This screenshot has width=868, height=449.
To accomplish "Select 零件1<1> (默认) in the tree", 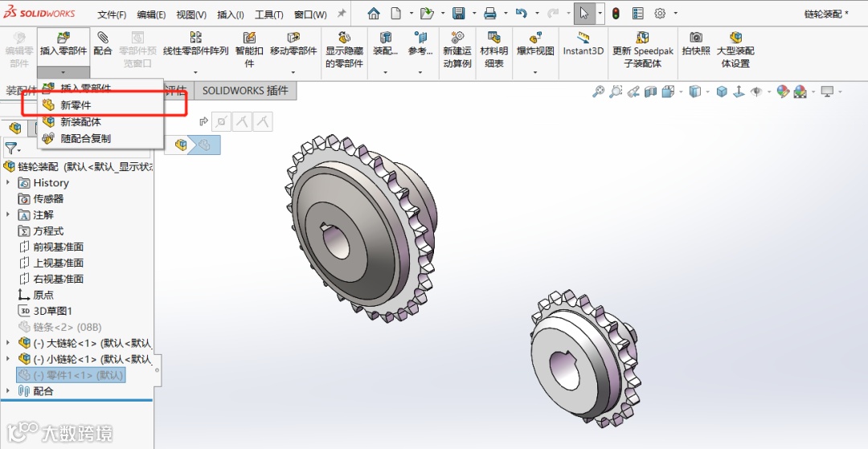I will (x=71, y=375).
